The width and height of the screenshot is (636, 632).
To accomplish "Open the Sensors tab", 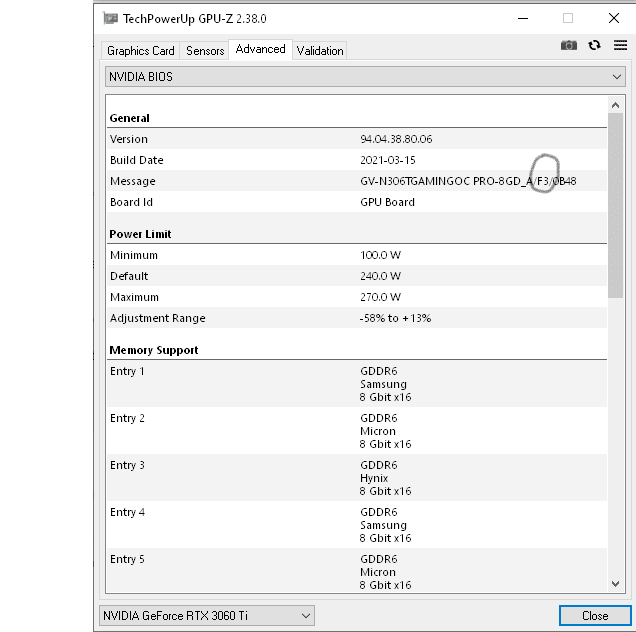I will point(205,51).
